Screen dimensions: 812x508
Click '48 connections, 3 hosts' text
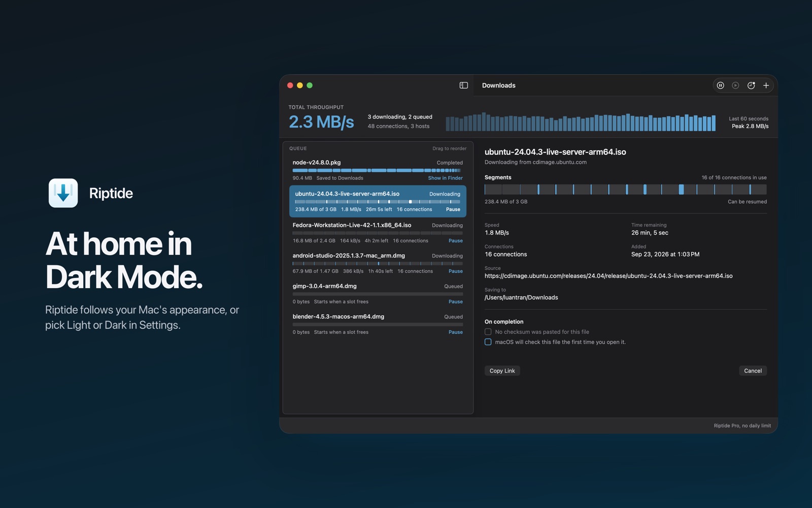pyautogui.click(x=398, y=126)
